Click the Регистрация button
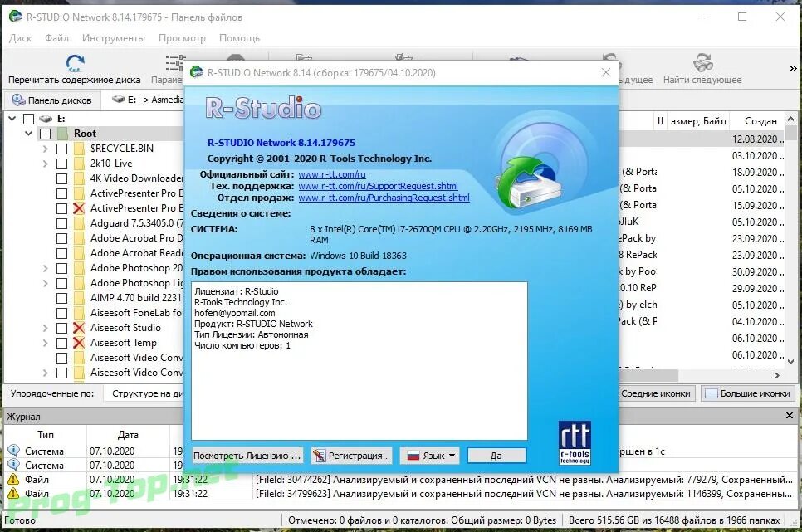The width and height of the screenshot is (802, 532). click(351, 456)
